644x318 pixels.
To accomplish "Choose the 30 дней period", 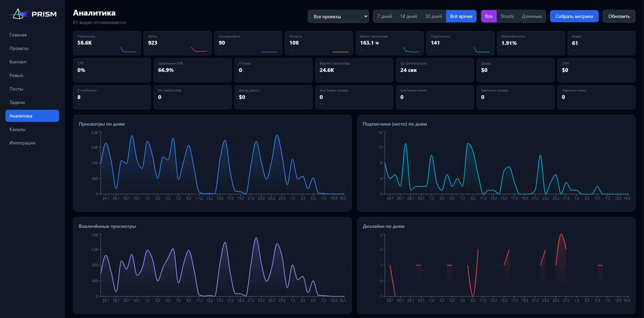I will click(434, 16).
